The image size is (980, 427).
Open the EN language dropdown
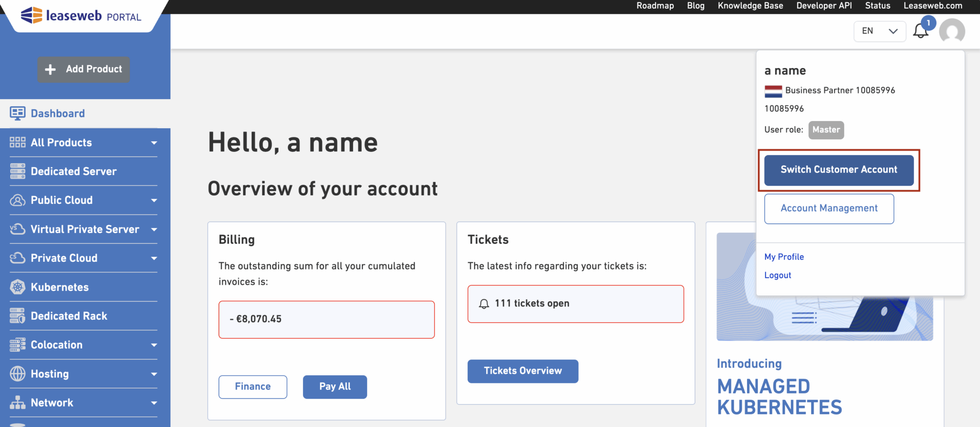click(x=880, y=31)
